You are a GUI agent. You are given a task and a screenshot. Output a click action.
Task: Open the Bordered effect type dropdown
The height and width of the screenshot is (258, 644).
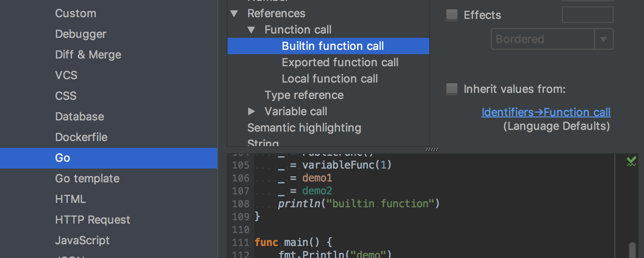pyautogui.click(x=552, y=39)
